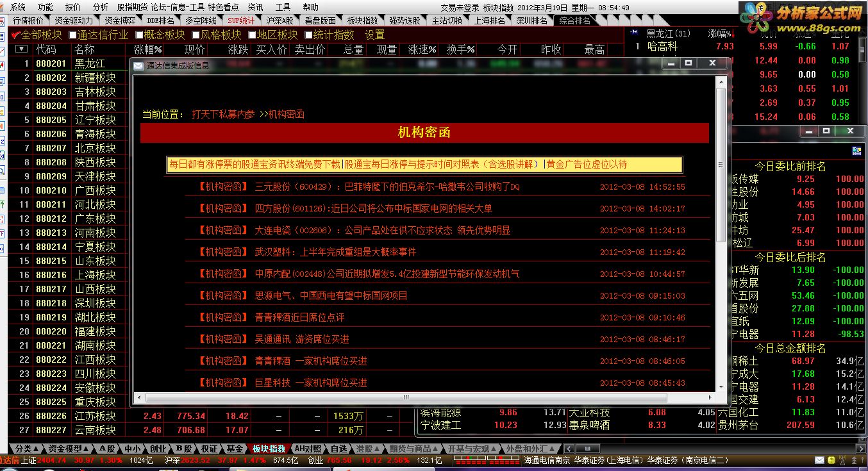Click the 代码 column header
The image size is (868, 471).
click(x=46, y=49)
